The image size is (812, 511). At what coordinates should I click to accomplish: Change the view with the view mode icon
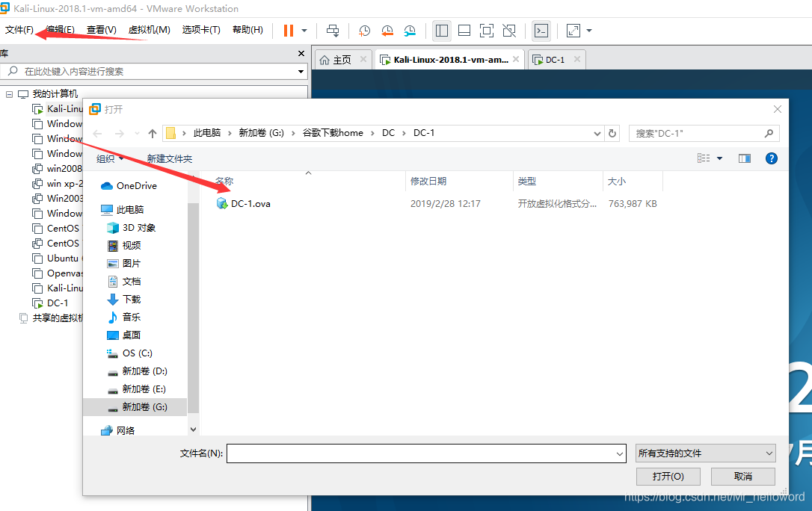coord(704,158)
